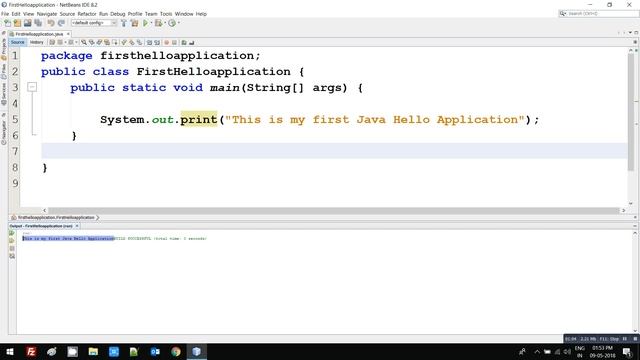Click the Stop Macro Recording icon

(x=174, y=42)
